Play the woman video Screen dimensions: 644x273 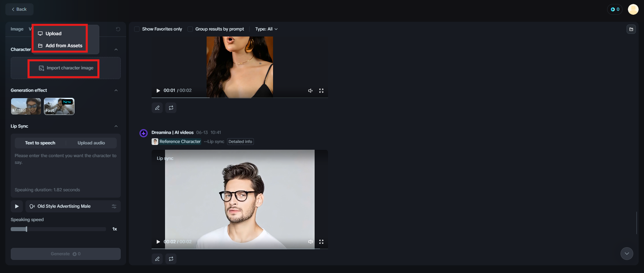158,91
